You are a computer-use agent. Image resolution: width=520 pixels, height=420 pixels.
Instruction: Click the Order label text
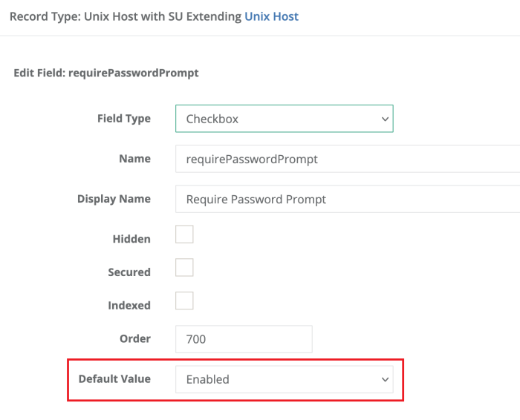coord(135,339)
